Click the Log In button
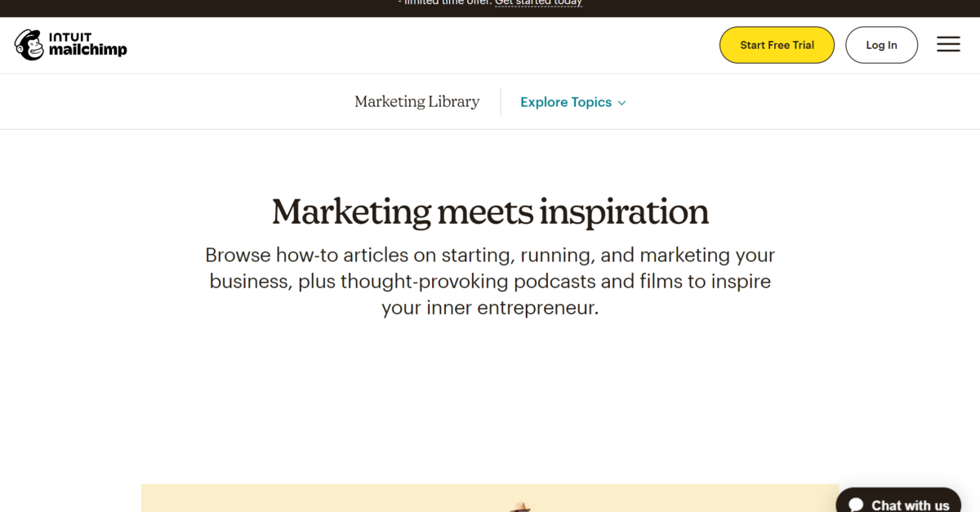 (881, 45)
